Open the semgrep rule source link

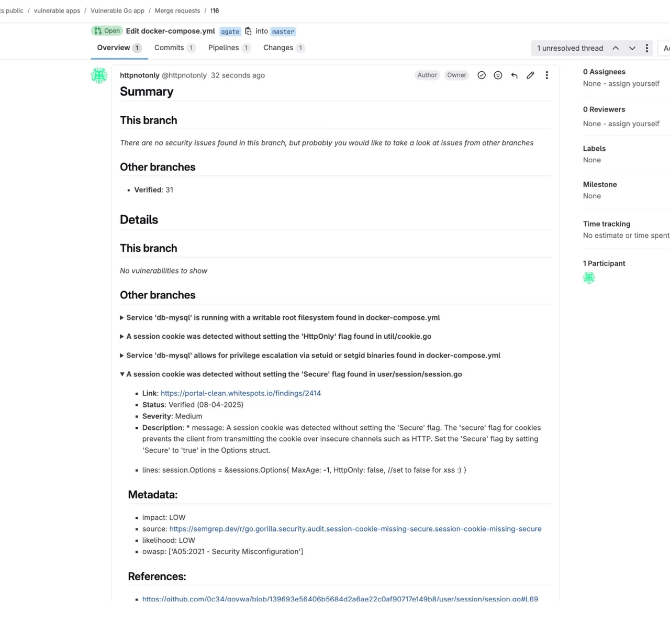click(x=355, y=529)
